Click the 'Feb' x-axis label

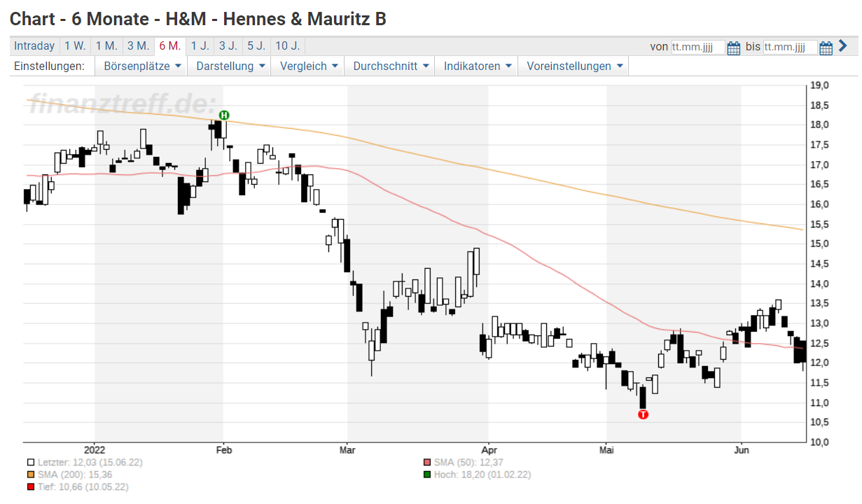pyautogui.click(x=223, y=449)
